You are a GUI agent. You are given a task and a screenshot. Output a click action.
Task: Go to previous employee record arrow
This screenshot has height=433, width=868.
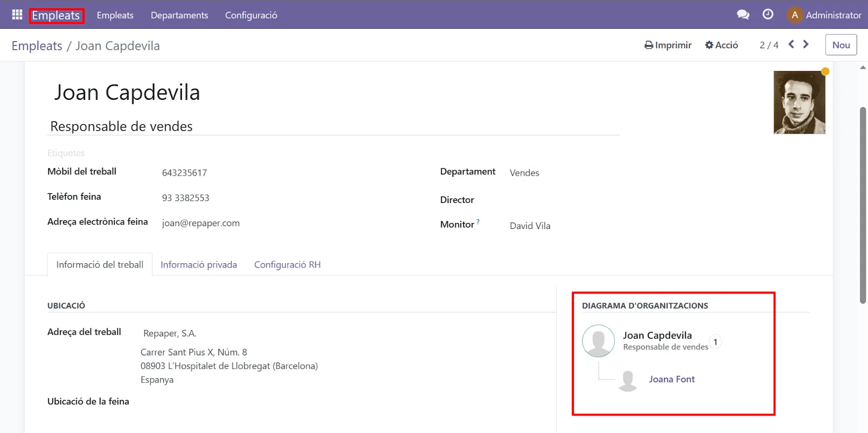(x=791, y=44)
